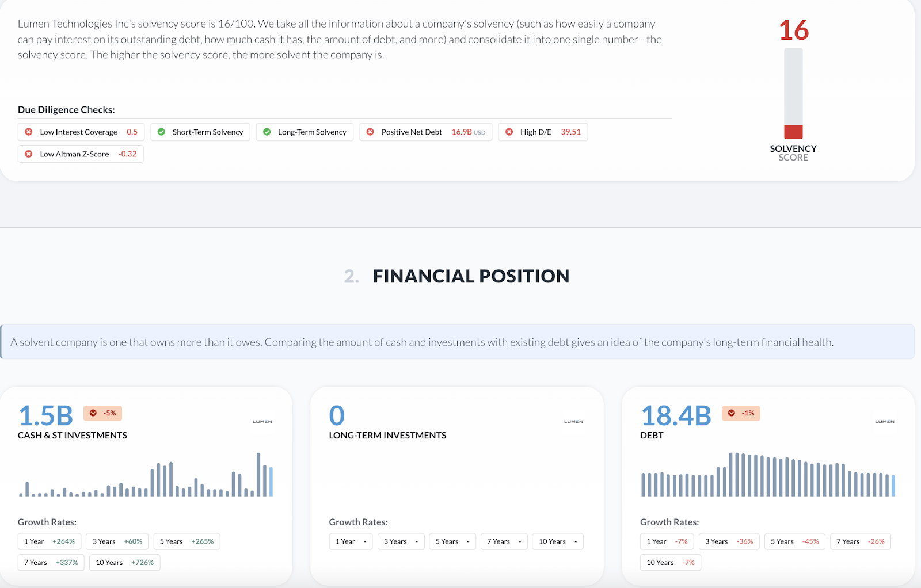Click the red X icon beside Low Interest Coverage
This screenshot has height=588, width=921.
tap(29, 132)
